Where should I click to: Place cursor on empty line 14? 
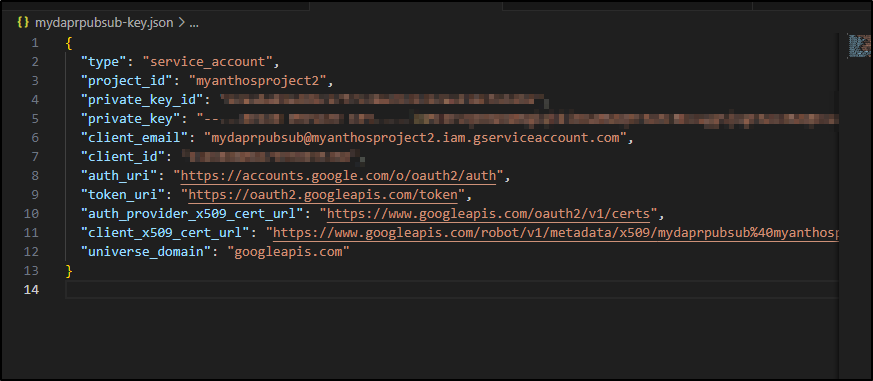pyautogui.click(x=452, y=290)
